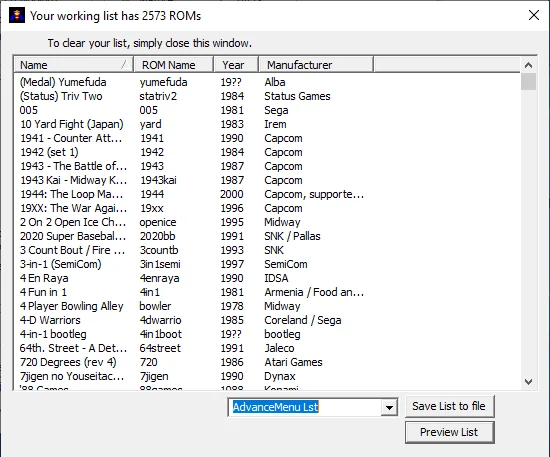This screenshot has height=457, width=550.
Task: Select the 7jigen no Youseitac... row
Action: tap(267, 377)
